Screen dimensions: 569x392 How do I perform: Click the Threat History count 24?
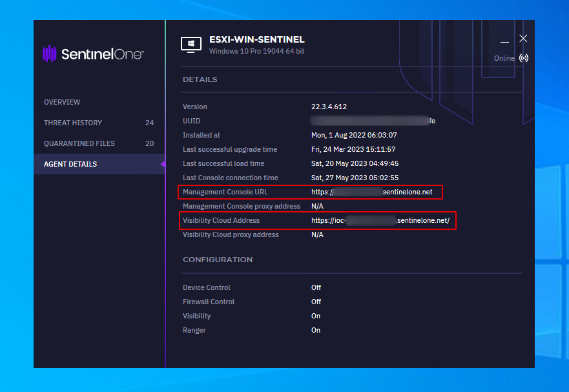point(149,123)
